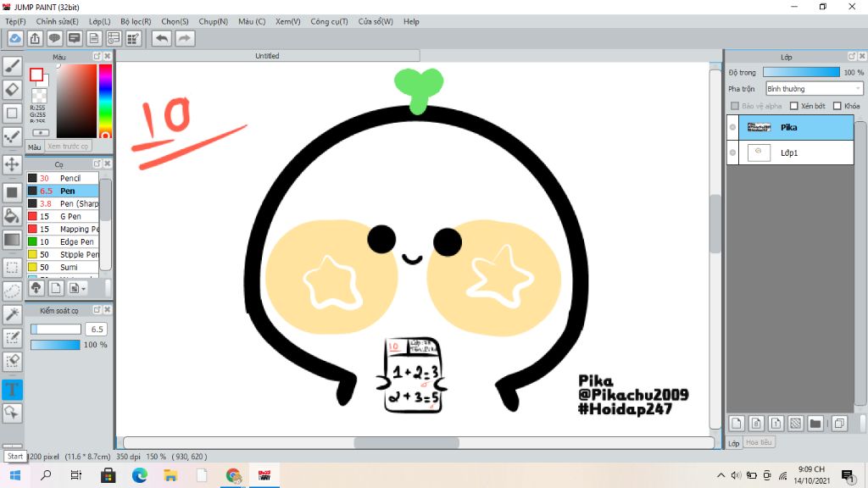This screenshot has height=488, width=868.
Task: Select the Gradient tool
Action: pos(12,240)
